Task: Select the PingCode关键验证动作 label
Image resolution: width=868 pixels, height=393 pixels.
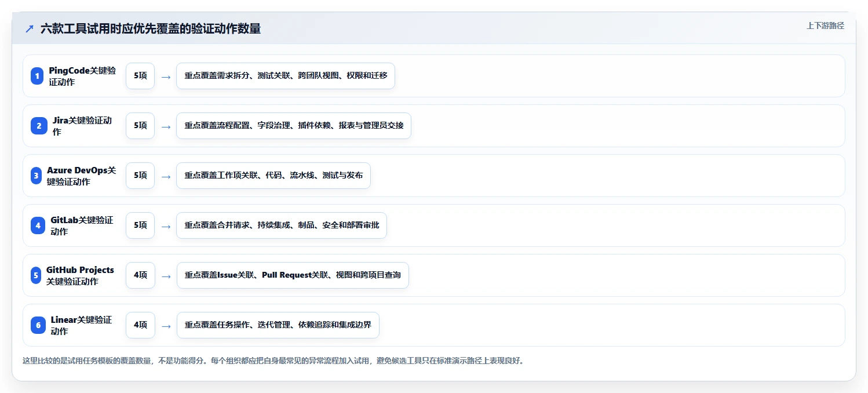Action: (82, 76)
